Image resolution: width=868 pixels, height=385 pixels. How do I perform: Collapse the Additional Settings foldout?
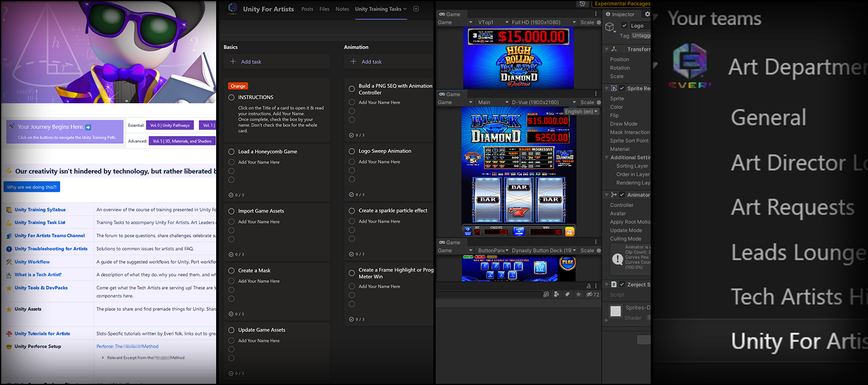coord(606,158)
